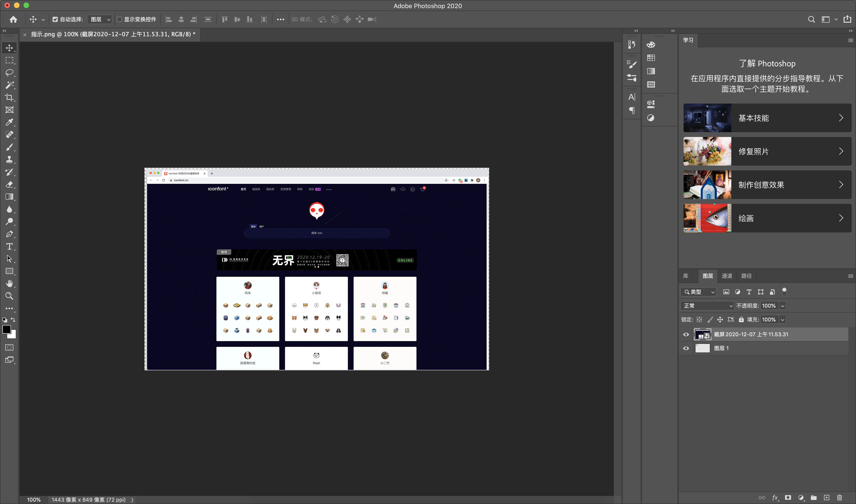Open the Layers panel options menu
Viewport: 856px width, 504px height.
pyautogui.click(x=851, y=276)
